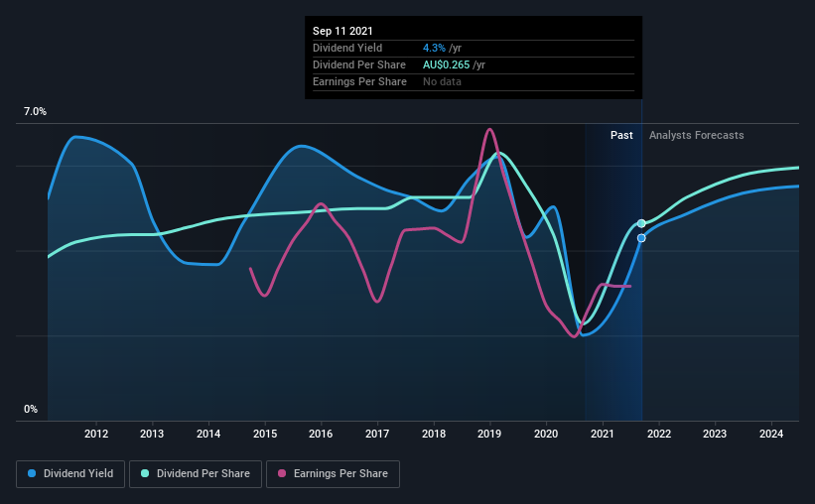
Task: Click the 2017 x-axis label
Action: pyautogui.click(x=377, y=434)
